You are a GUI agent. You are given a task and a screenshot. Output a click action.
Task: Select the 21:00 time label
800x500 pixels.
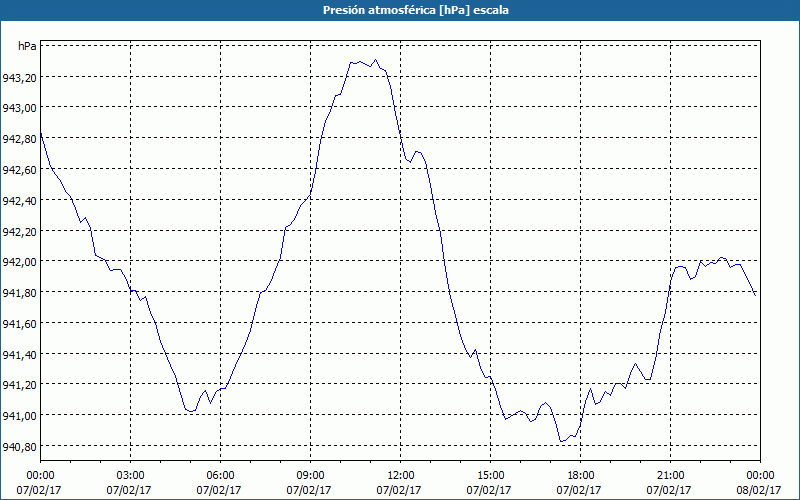(x=670, y=476)
